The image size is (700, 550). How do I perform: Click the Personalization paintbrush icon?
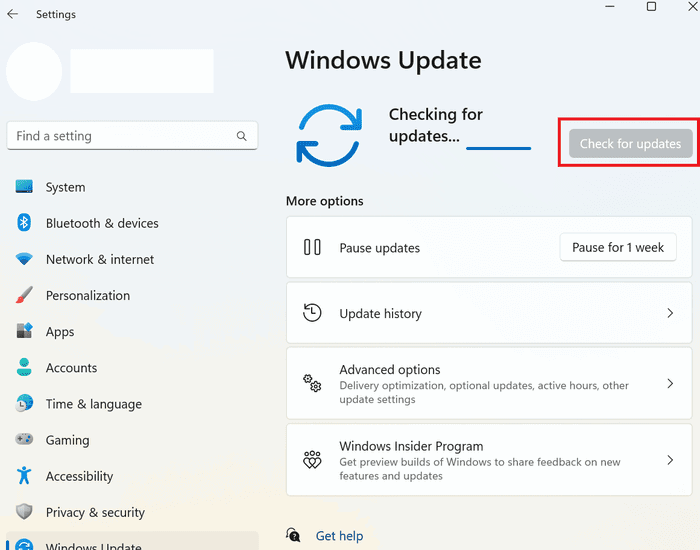pos(24,295)
